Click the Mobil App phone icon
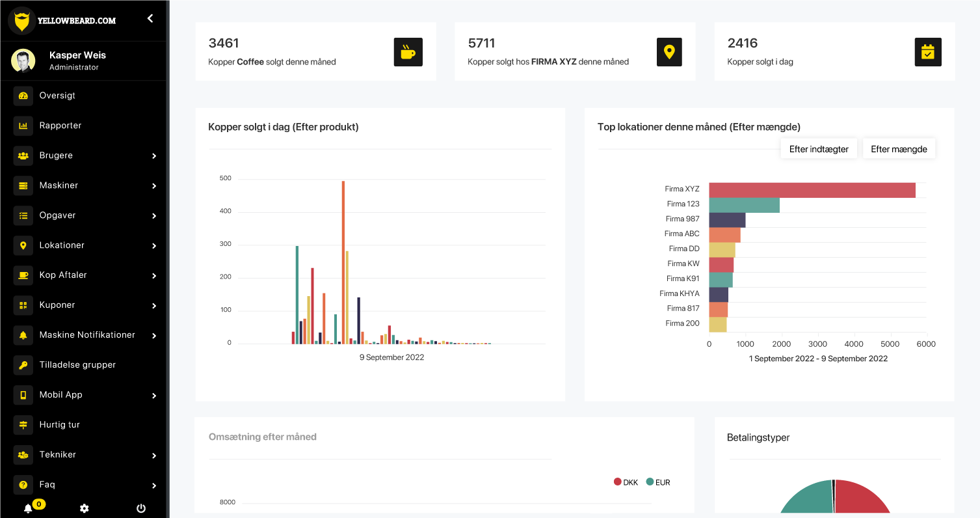 23,395
